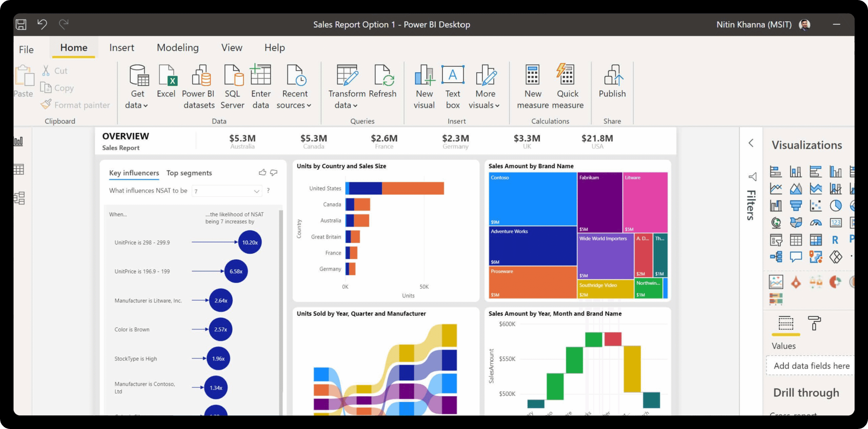Create a New measure
The image size is (868, 429).
533,87
